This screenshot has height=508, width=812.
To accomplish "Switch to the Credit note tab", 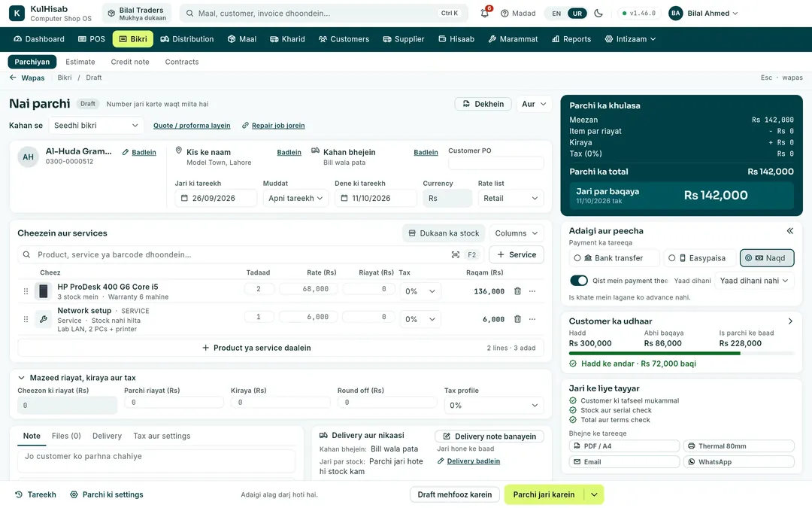I will (x=130, y=62).
